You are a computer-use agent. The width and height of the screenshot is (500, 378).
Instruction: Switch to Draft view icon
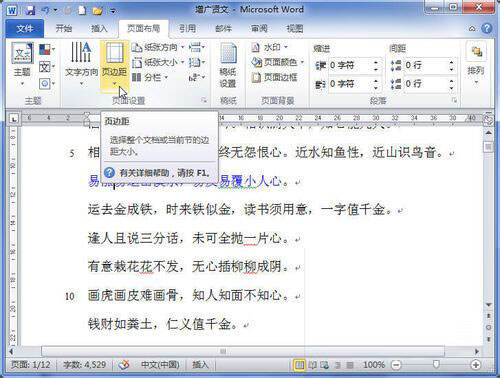pyautogui.click(x=349, y=365)
